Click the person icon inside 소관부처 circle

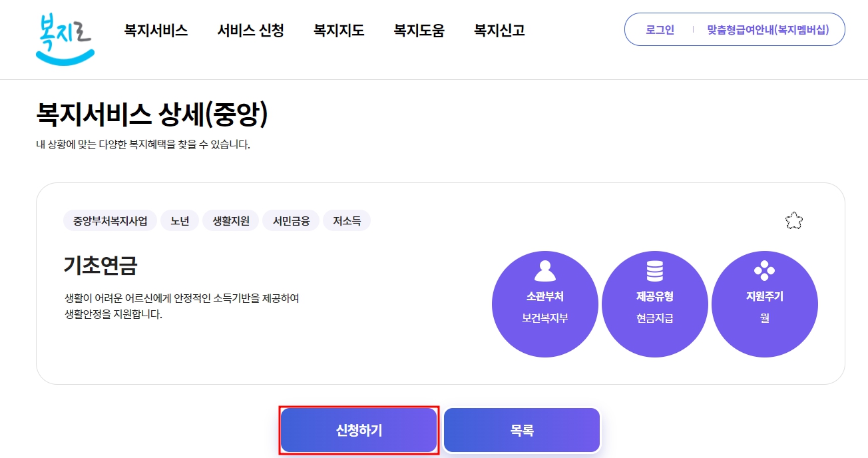[x=545, y=270]
